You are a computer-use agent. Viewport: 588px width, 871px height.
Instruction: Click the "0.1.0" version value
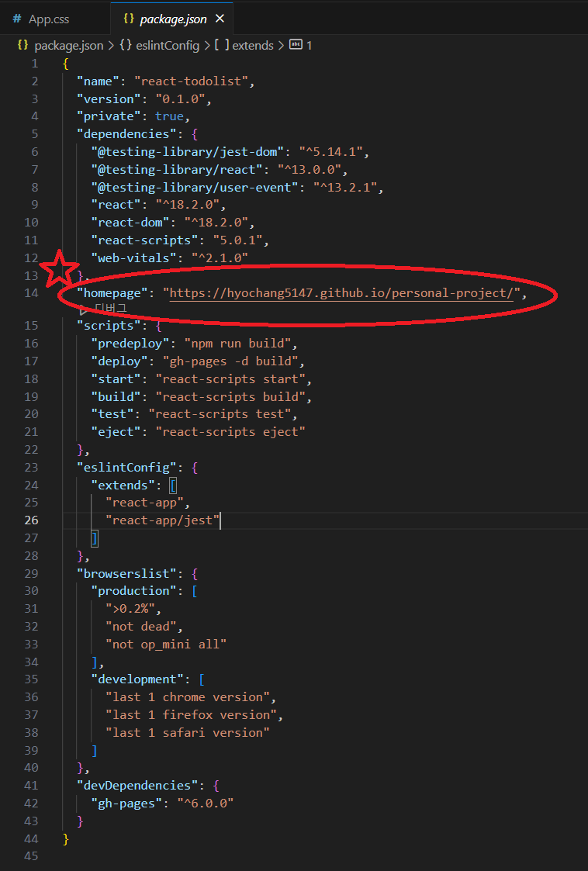(x=180, y=99)
